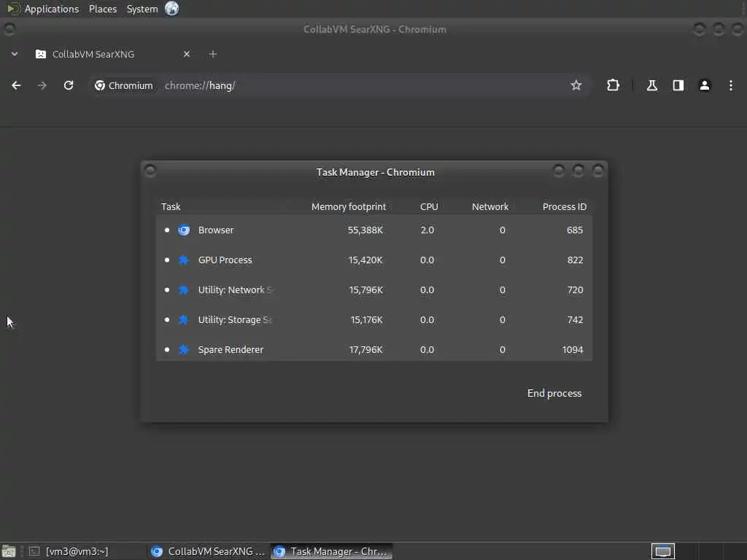Screen dimensions: 747x560
Task: Open the System menu
Action: click(142, 9)
